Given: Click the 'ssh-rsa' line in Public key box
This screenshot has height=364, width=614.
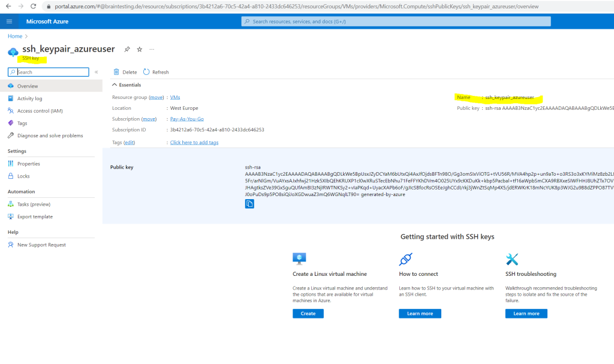Looking at the screenshot, I should 252,167.
